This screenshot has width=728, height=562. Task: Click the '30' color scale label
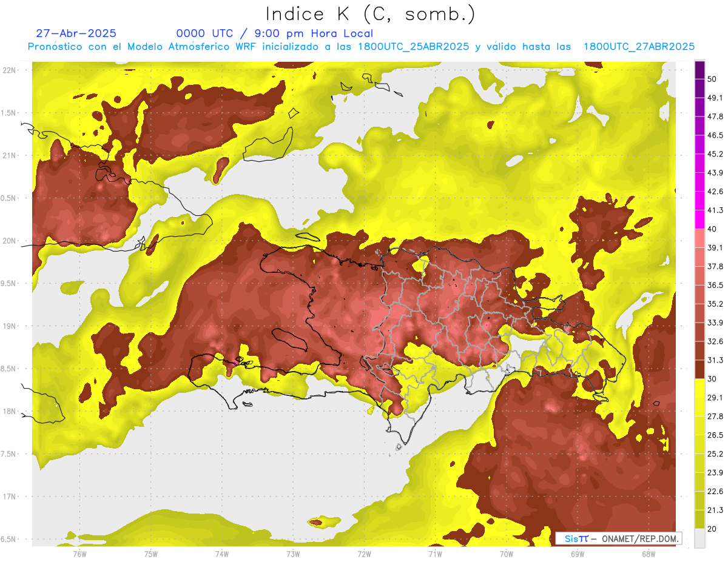(713, 379)
